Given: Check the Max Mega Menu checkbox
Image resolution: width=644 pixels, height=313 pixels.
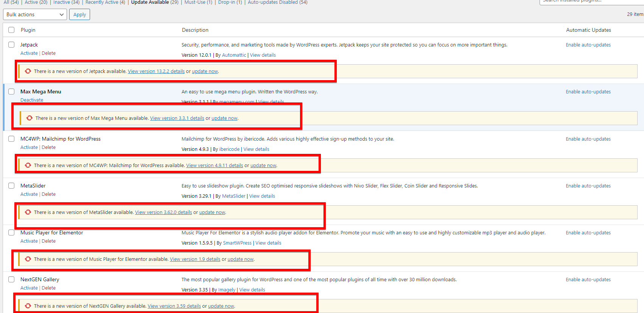Looking at the screenshot, I should pyautogui.click(x=11, y=91).
